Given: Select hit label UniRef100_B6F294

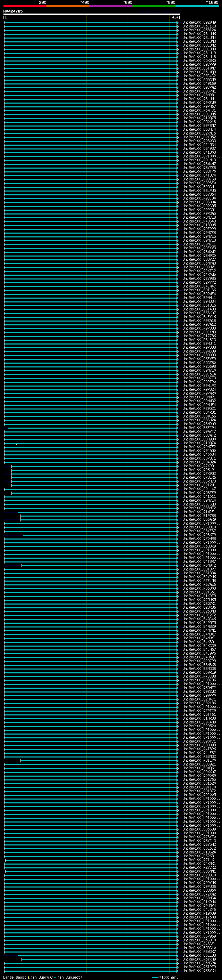Looking at the screenshot, I should point(199,428).
